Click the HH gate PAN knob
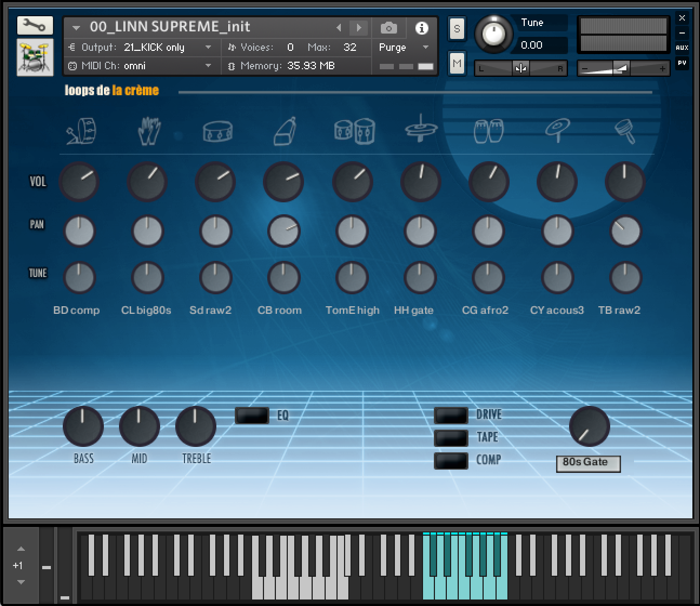 click(420, 231)
